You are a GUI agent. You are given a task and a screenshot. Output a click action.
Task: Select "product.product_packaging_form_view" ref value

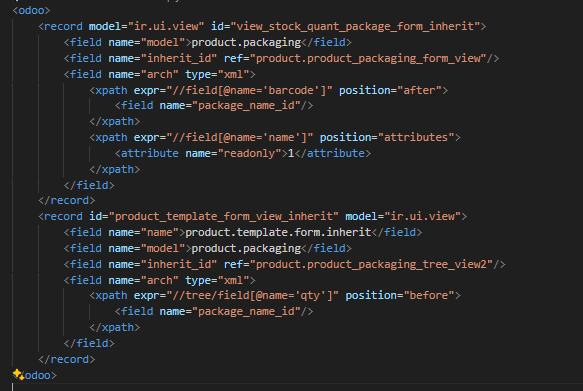click(x=368, y=58)
